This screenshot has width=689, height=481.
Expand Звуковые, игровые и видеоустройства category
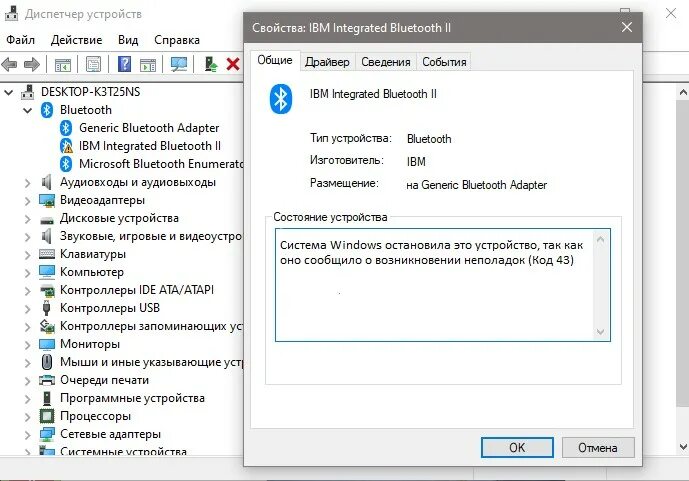pos(28,236)
